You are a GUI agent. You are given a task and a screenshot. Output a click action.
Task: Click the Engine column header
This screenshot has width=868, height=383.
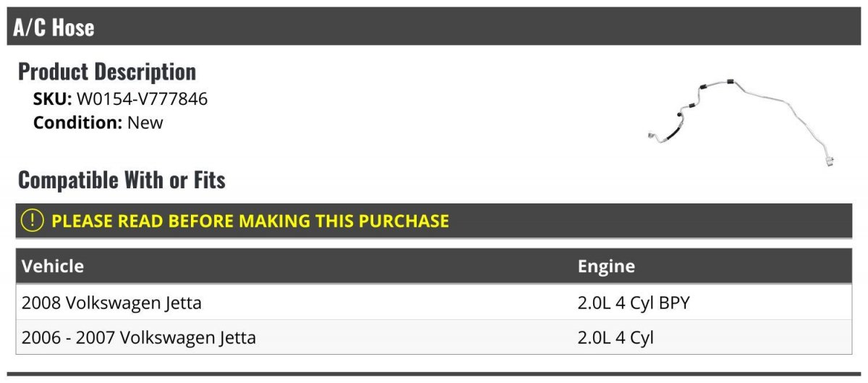pos(606,266)
